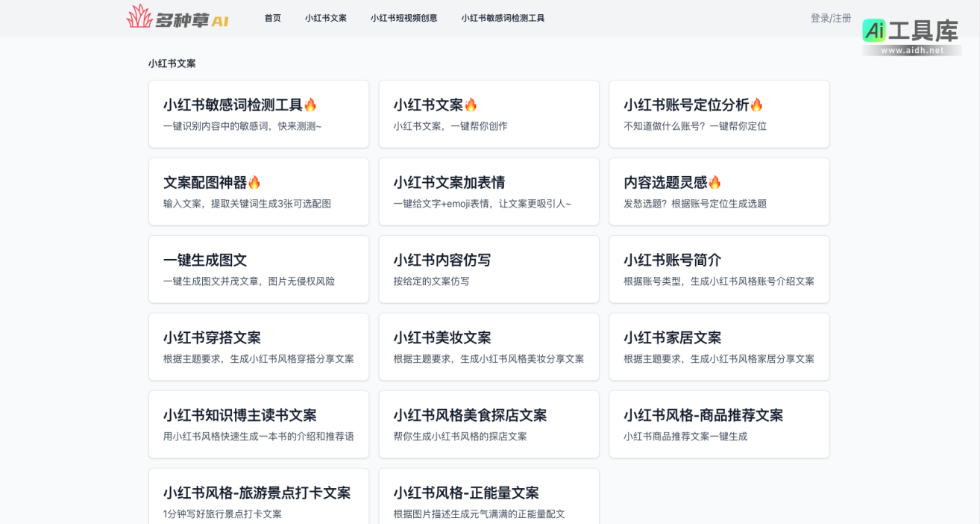
Task: Select the 小红书内容仿写 card
Action: click(489, 269)
